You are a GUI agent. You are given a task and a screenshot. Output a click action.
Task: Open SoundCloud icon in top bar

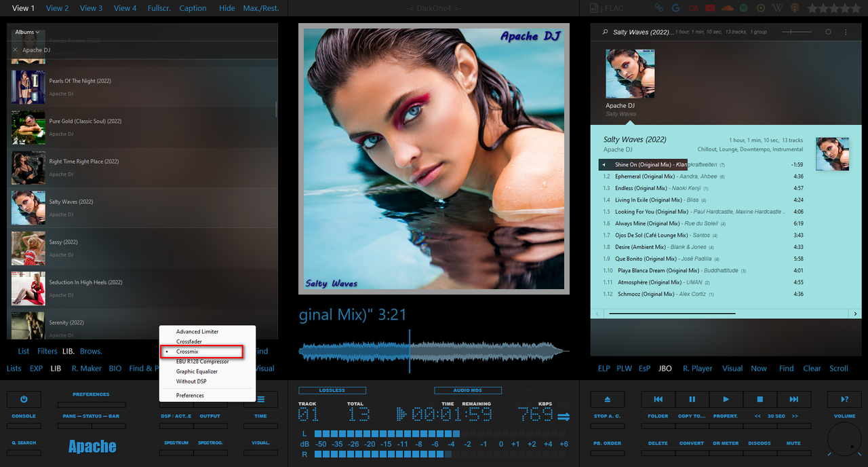[727, 8]
